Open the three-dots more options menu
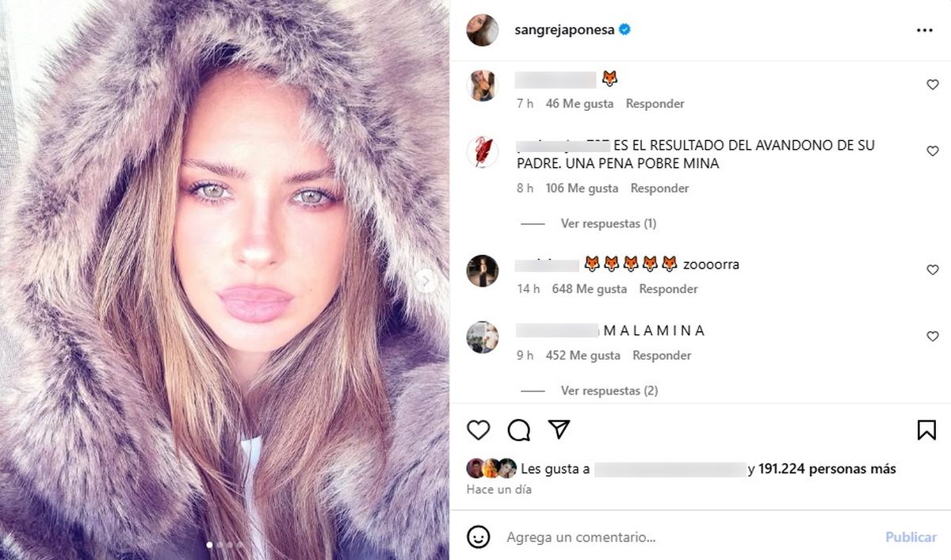 point(924,30)
